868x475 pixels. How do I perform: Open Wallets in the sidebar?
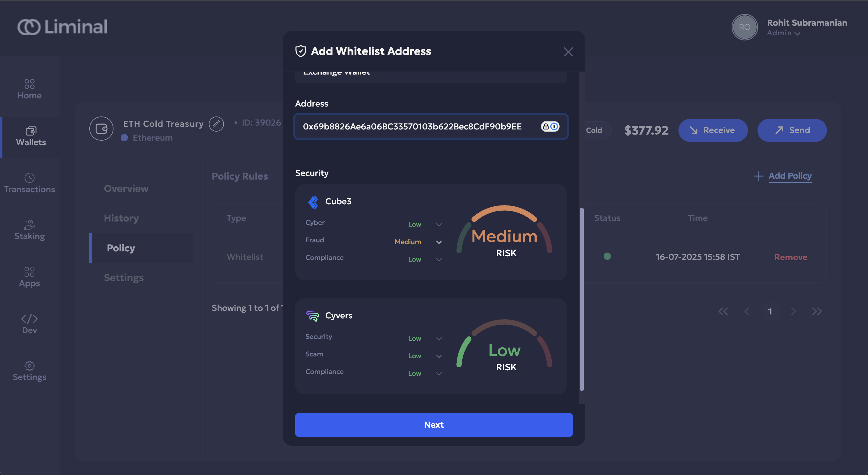coord(31,136)
